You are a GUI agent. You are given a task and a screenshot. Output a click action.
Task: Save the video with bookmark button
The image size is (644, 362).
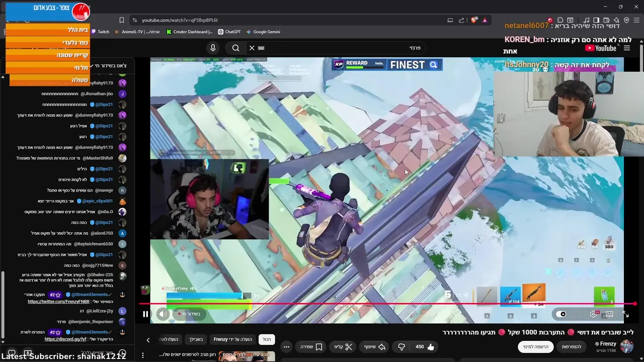tap(311, 347)
